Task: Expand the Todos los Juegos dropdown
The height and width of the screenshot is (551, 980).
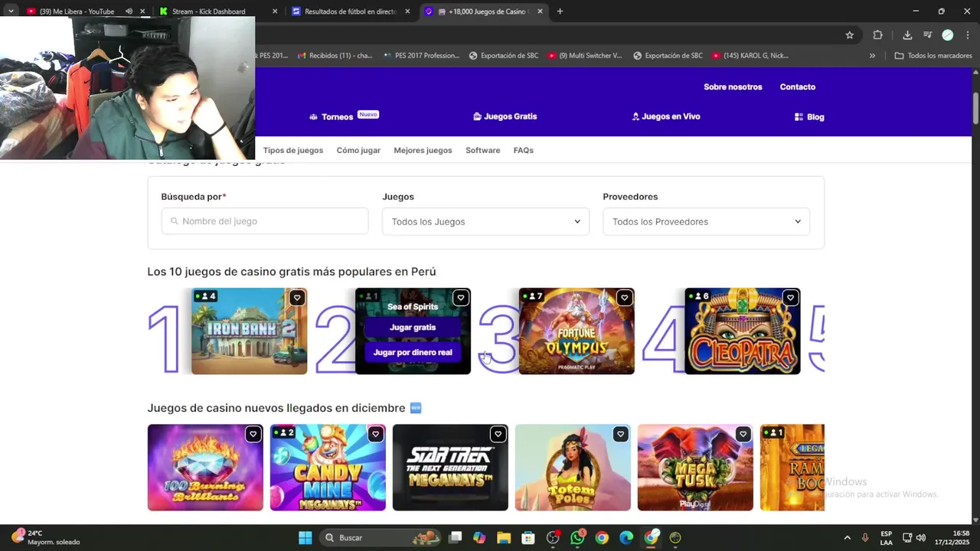Action: [x=485, y=221]
